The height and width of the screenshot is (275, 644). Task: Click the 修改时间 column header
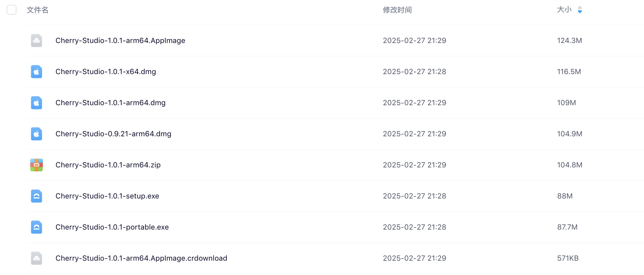tap(397, 10)
